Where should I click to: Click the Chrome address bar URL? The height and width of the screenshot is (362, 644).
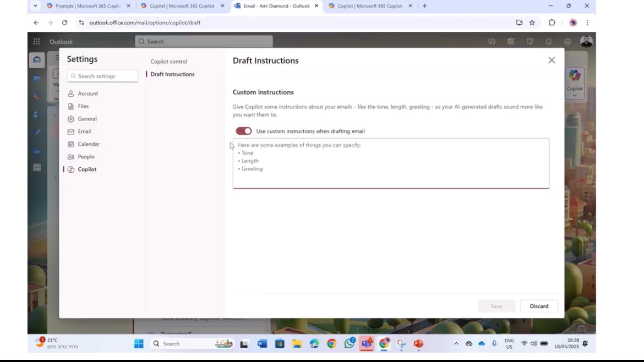(x=145, y=23)
